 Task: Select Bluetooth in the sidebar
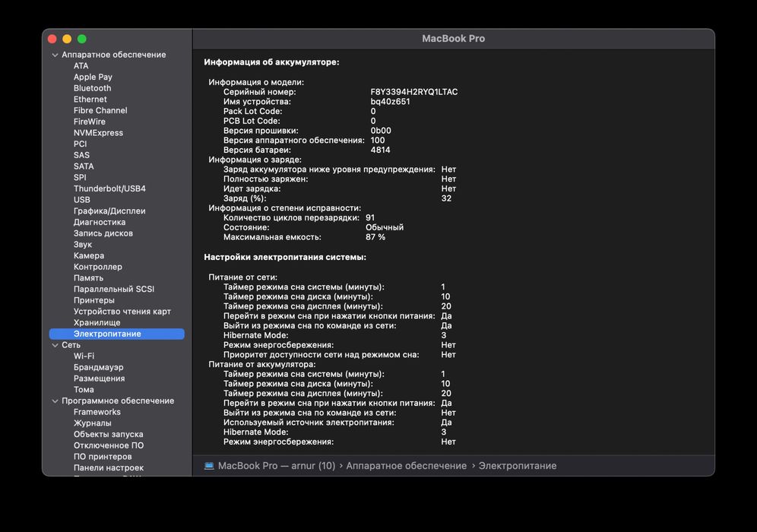coord(92,88)
